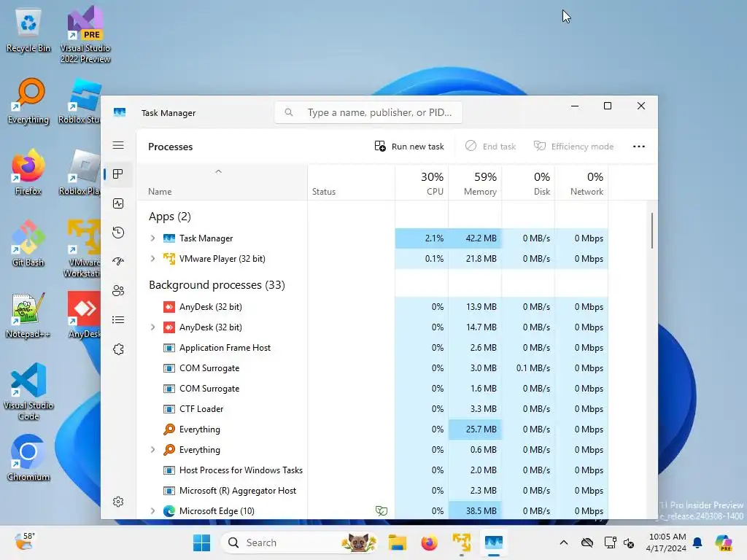Expand the Microsoft Edge (10) row
Screen dimensions: 747x560
pyautogui.click(x=153, y=511)
